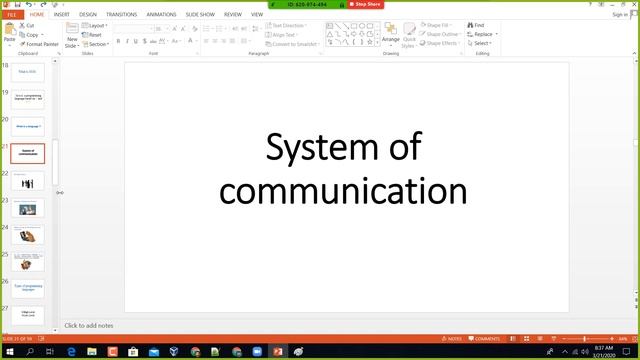Switch to Reading view in status bar
The height and width of the screenshot is (360, 640).
click(x=540, y=339)
